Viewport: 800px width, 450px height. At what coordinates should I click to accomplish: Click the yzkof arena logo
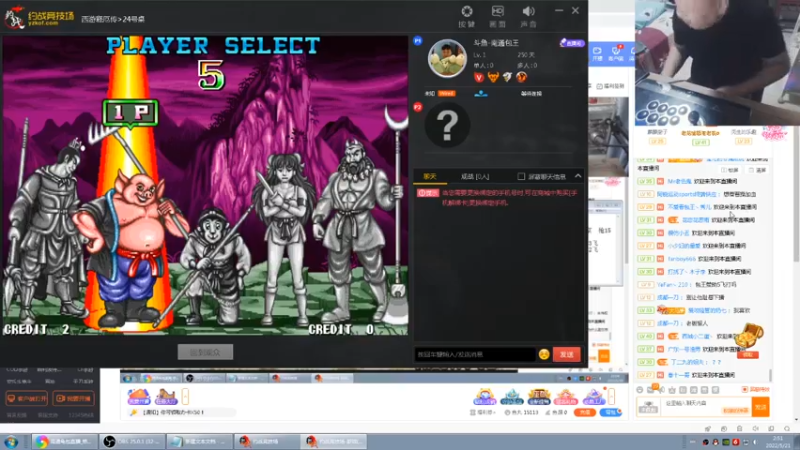pyautogui.click(x=39, y=18)
